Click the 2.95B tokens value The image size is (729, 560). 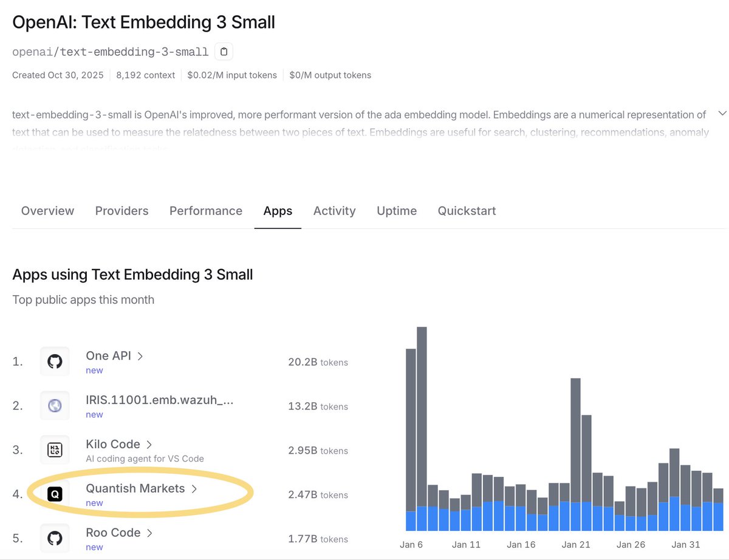coord(318,451)
